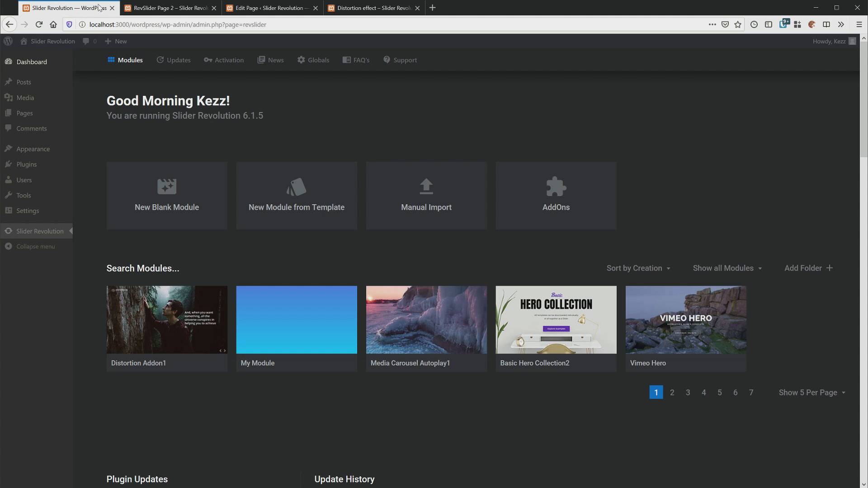Open the Show all Modules filter
Viewport: 868px width, 488px height.
(x=727, y=268)
